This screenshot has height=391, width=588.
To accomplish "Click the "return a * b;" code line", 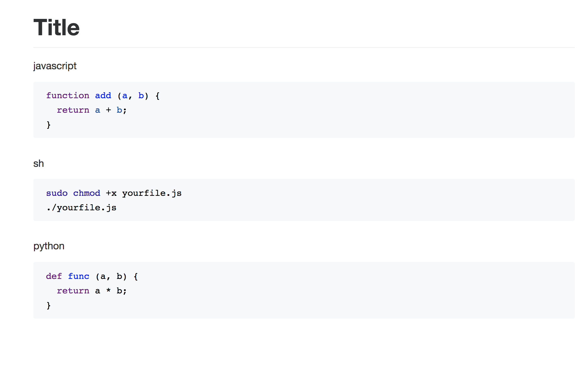I will [x=92, y=291].
